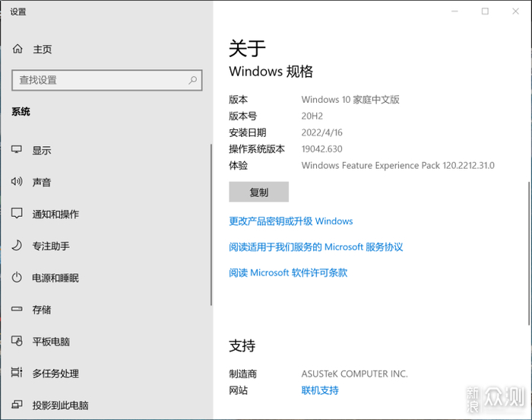Open the 主页 home page
This screenshot has height=420, width=532.
coord(43,49)
